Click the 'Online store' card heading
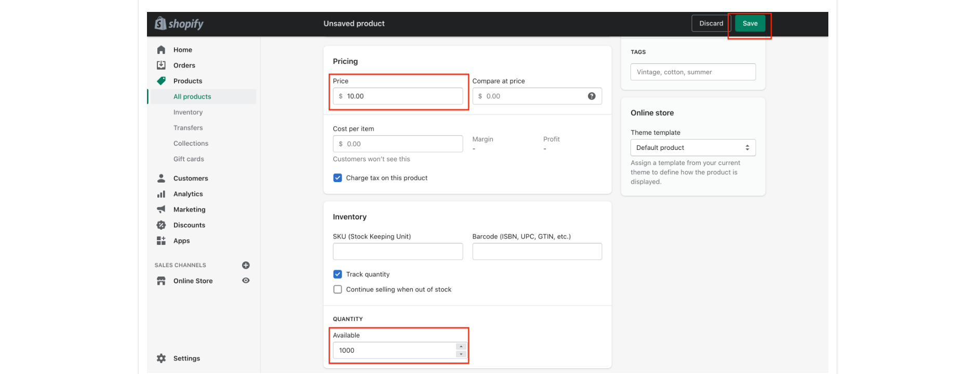This screenshot has height=374, width=980. 652,113
